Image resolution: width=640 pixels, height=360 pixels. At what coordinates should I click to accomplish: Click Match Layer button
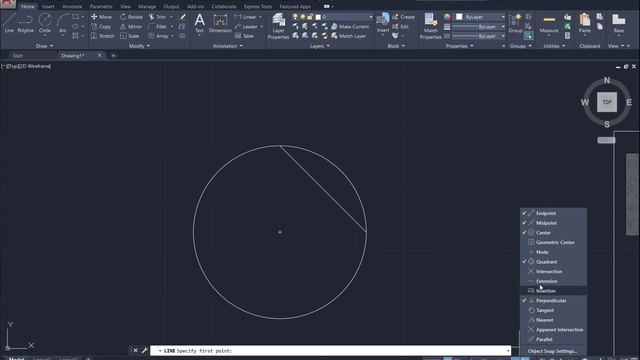348,36
